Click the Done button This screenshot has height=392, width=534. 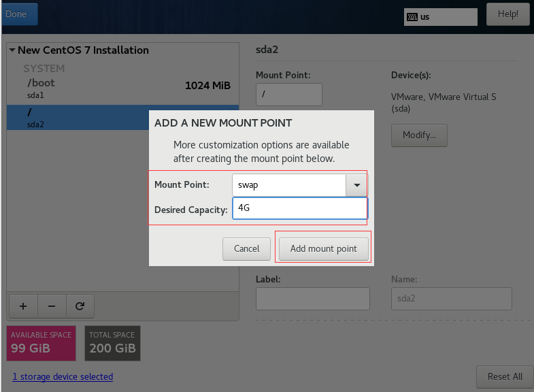click(x=16, y=14)
